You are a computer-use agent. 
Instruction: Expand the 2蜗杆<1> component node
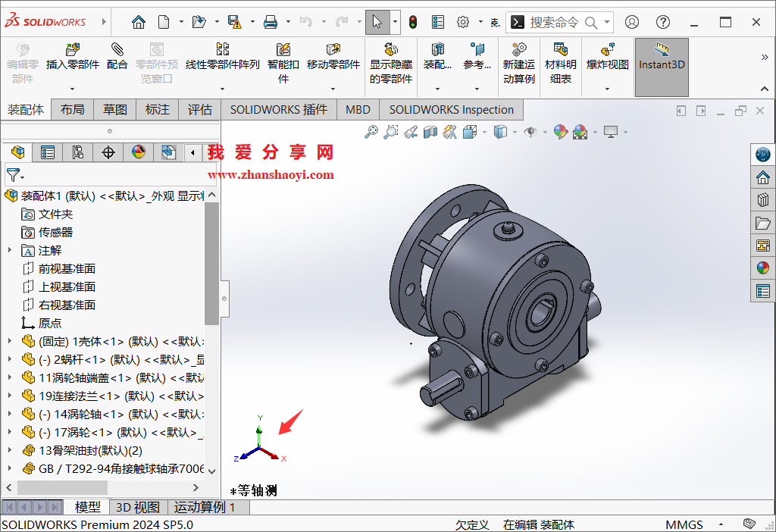(9, 359)
